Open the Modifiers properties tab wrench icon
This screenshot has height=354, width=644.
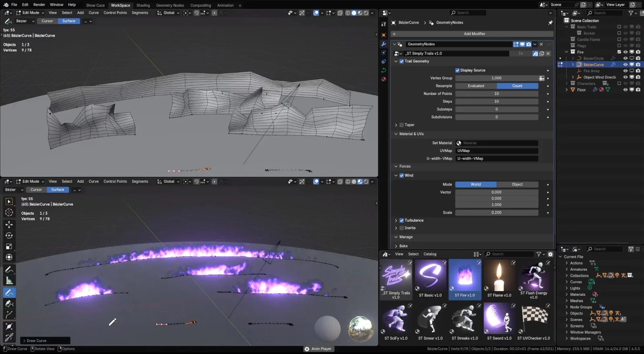click(384, 44)
